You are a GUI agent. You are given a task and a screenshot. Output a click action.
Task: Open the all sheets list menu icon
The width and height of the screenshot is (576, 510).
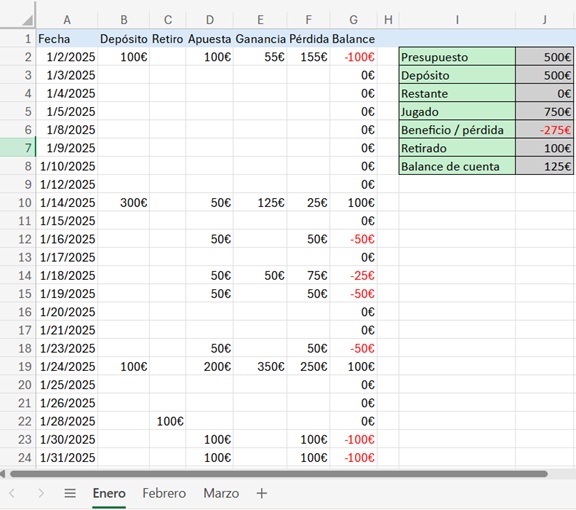pyautogui.click(x=70, y=493)
